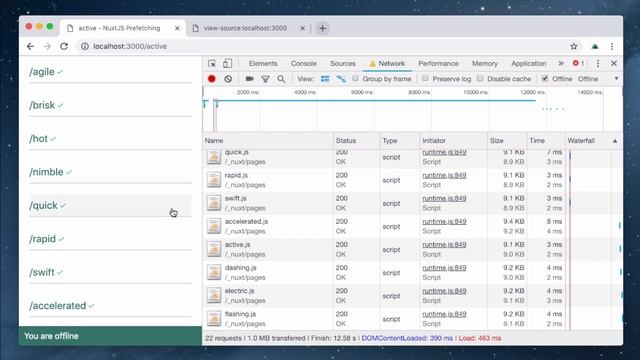Viewport: 640px width, 360px height.
Task: Open runtime.js:849 initiator for active.js
Action: pos(444,244)
